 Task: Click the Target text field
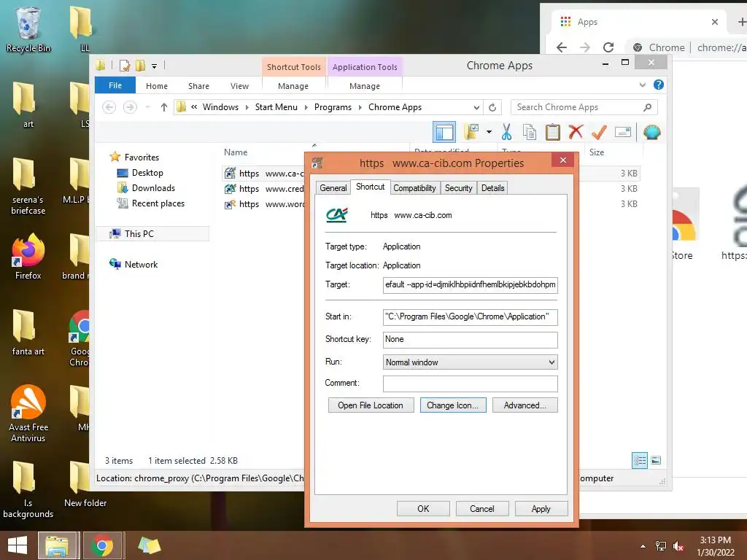pos(471,285)
